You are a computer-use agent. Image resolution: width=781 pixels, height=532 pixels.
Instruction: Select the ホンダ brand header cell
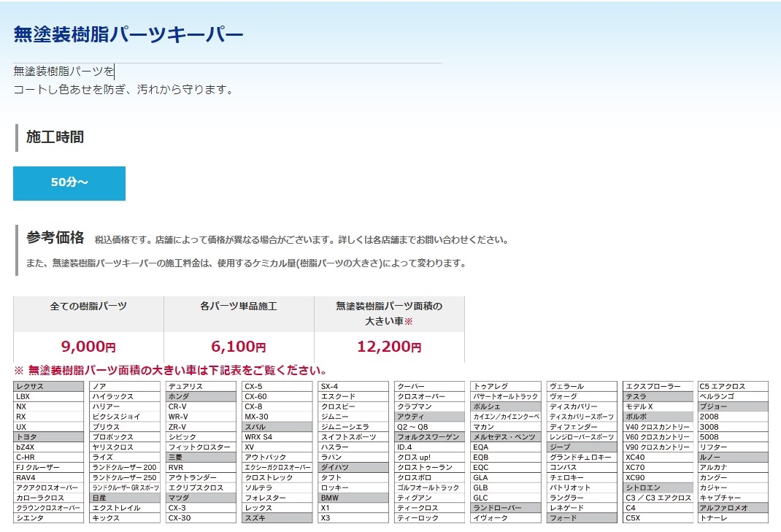(x=201, y=396)
